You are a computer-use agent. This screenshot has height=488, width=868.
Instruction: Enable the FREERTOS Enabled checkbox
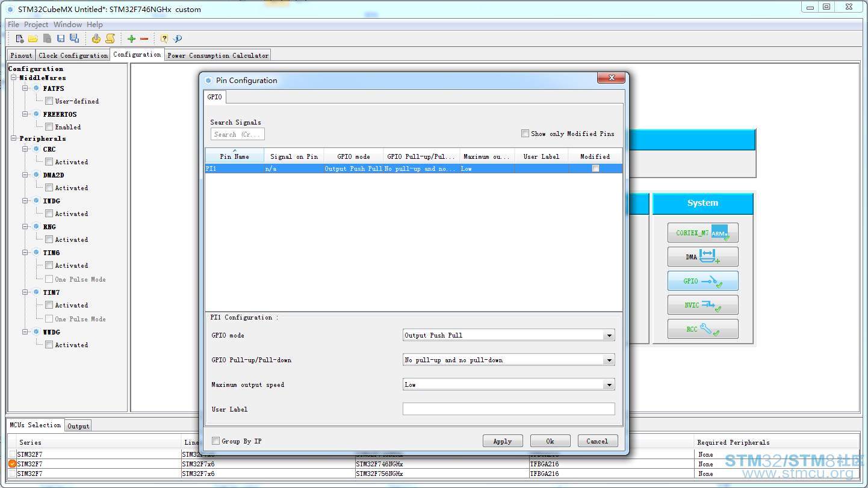coord(49,127)
